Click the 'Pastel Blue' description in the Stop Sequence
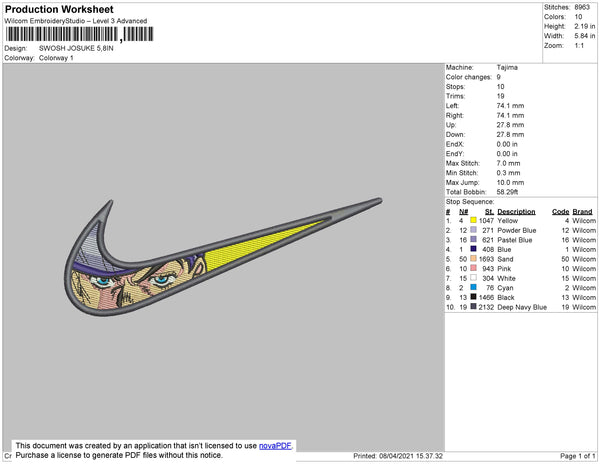This screenshot has width=600, height=464. point(515,240)
